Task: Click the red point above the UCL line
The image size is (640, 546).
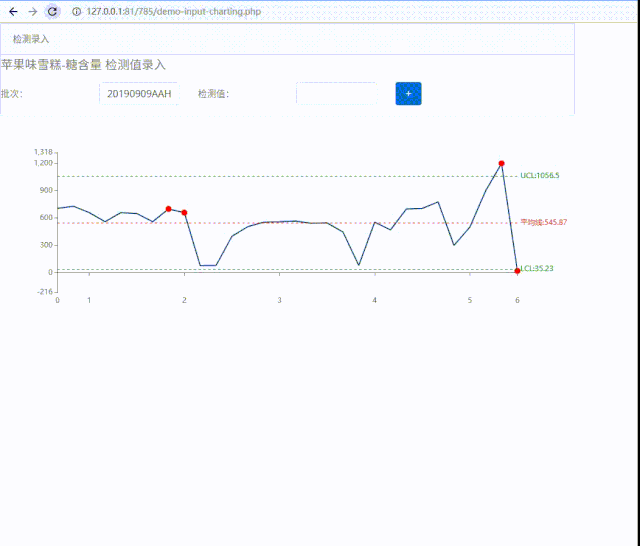Action: click(x=501, y=164)
